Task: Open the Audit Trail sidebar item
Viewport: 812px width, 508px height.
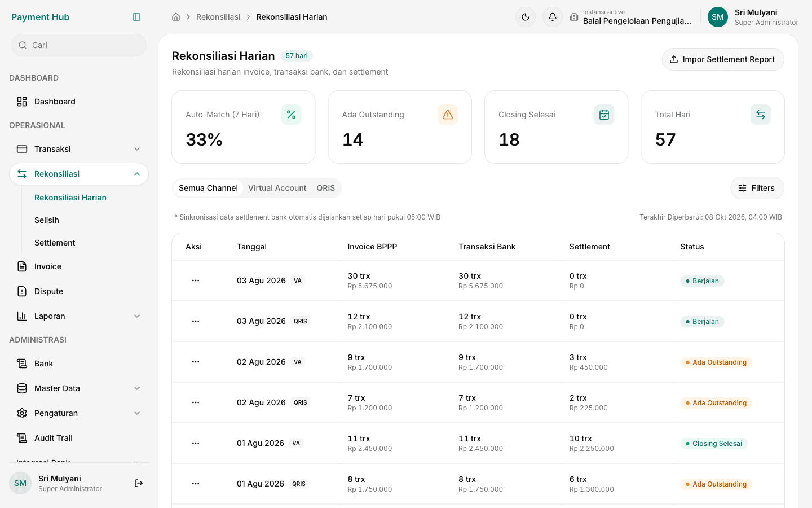Action: tap(79, 438)
